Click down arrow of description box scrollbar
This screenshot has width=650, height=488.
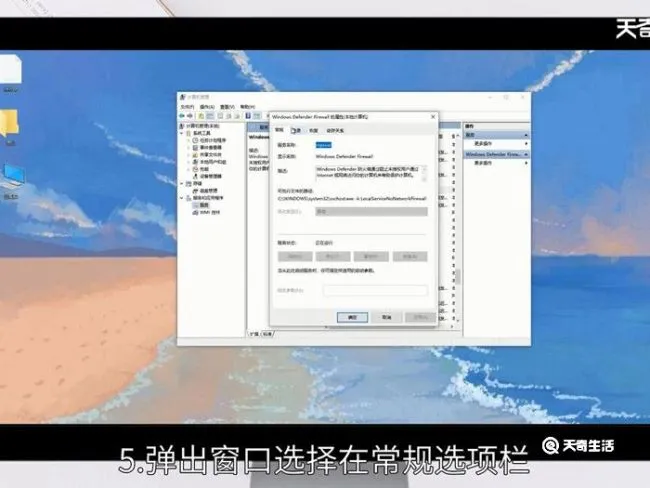[424, 179]
